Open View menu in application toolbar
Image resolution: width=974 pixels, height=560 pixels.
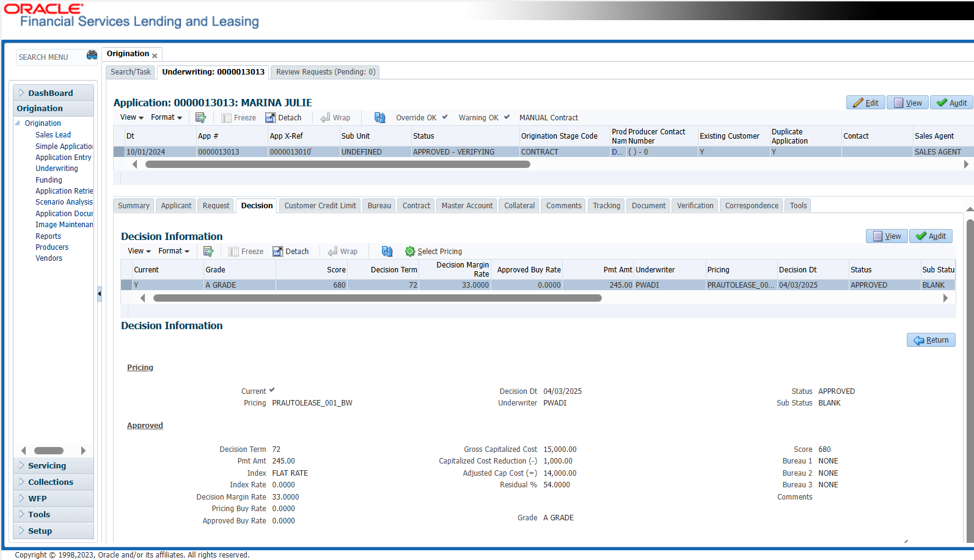132,117
